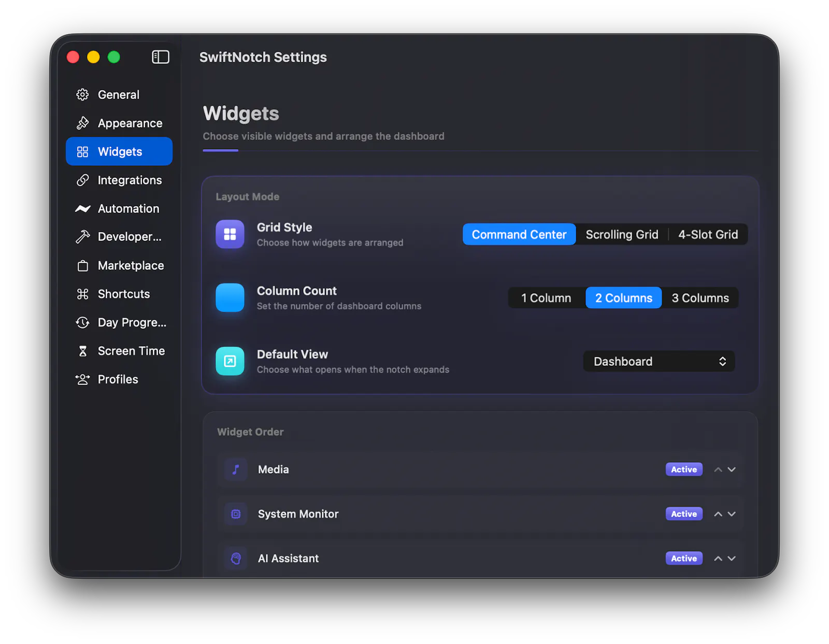Toggle Active badge for System Monitor
Screen dimensions: 829x644
click(x=684, y=514)
